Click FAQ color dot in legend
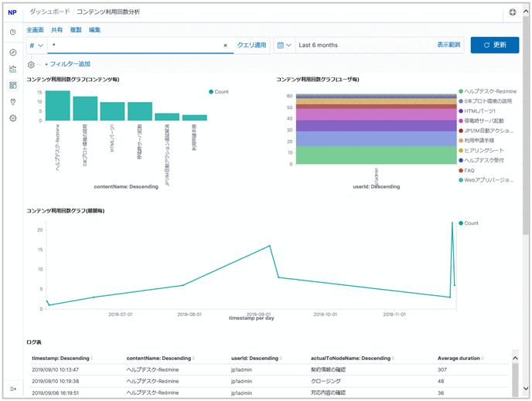This screenshot has height=401, width=532. pos(461,171)
